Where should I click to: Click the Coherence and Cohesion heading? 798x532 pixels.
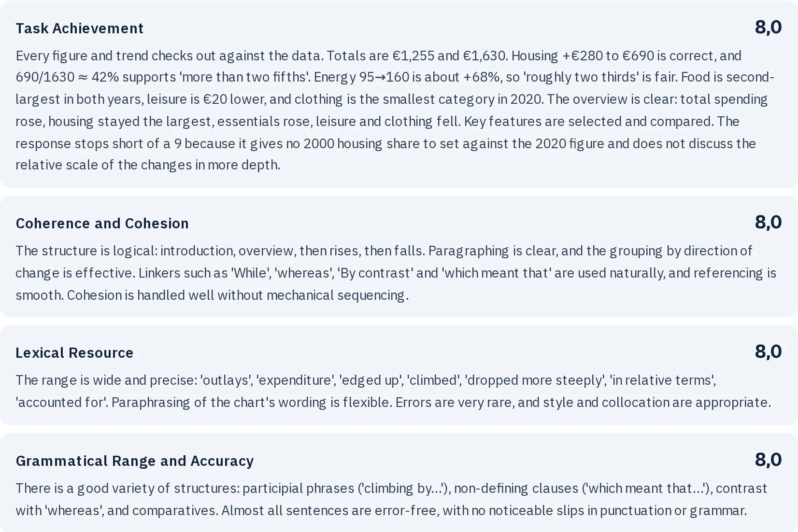point(102,224)
